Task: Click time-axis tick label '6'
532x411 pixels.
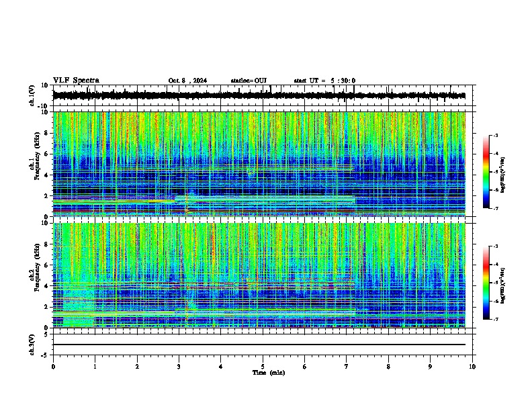Action: coord(304,367)
